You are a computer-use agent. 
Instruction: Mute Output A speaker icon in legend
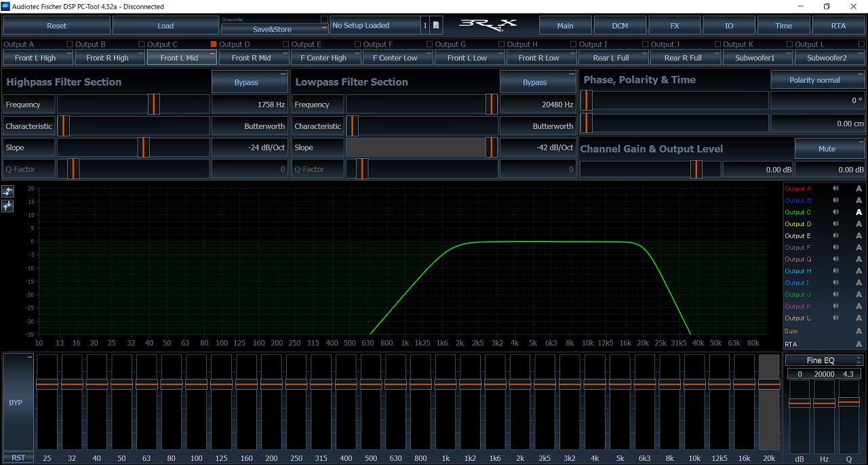(836, 189)
